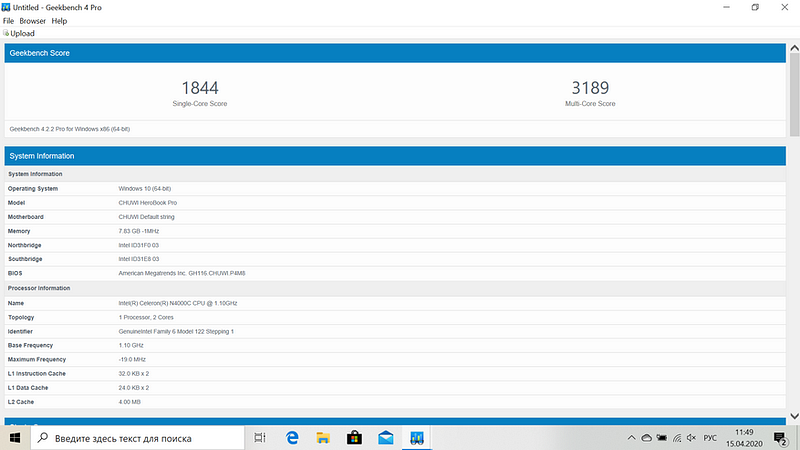Click the OneDrive cloud tray icon
Screen dimensions: 800x450
pyautogui.click(x=646, y=438)
